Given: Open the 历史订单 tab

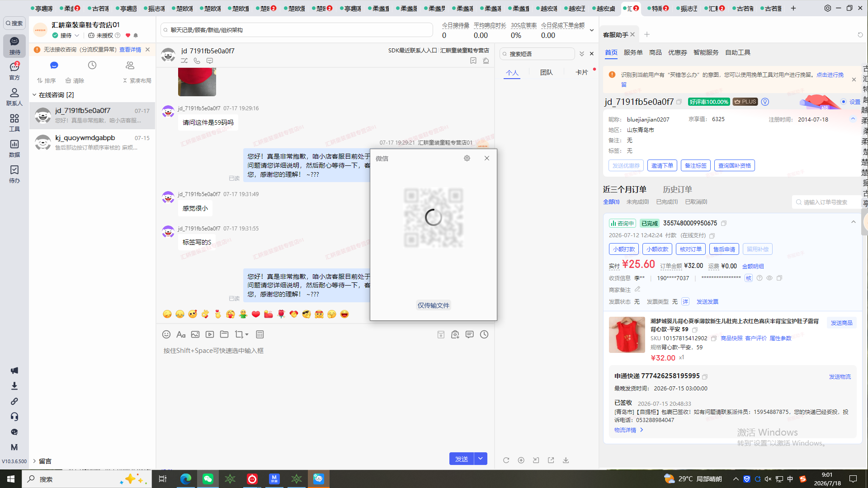Looking at the screenshot, I should pos(677,189).
